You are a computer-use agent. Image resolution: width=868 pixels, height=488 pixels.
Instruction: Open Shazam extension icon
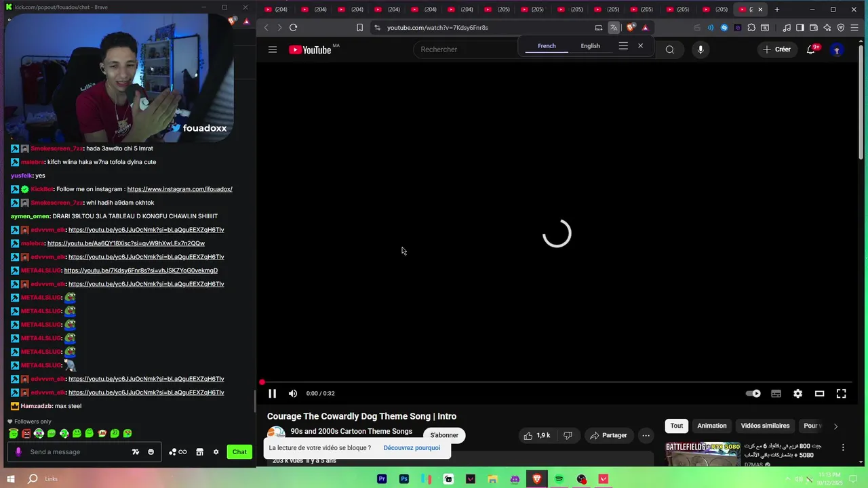point(724,28)
